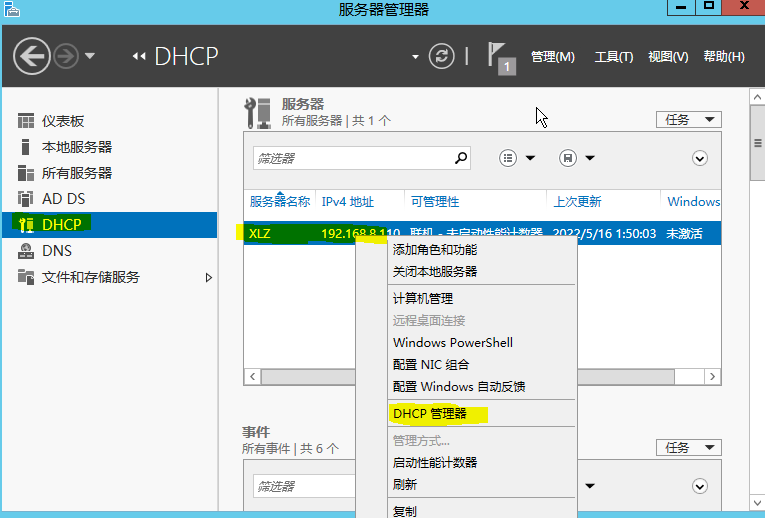Click the save query disk icon

tap(568, 158)
